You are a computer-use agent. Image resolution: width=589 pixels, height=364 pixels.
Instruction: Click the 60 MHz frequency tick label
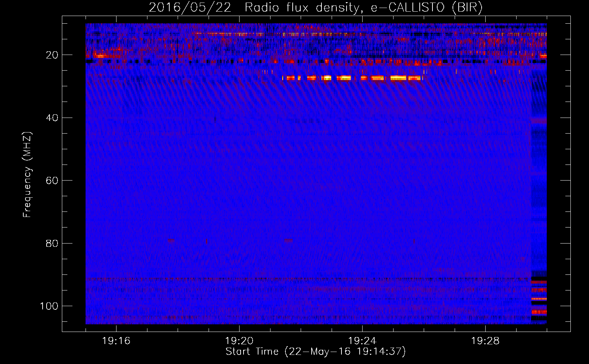(52, 181)
